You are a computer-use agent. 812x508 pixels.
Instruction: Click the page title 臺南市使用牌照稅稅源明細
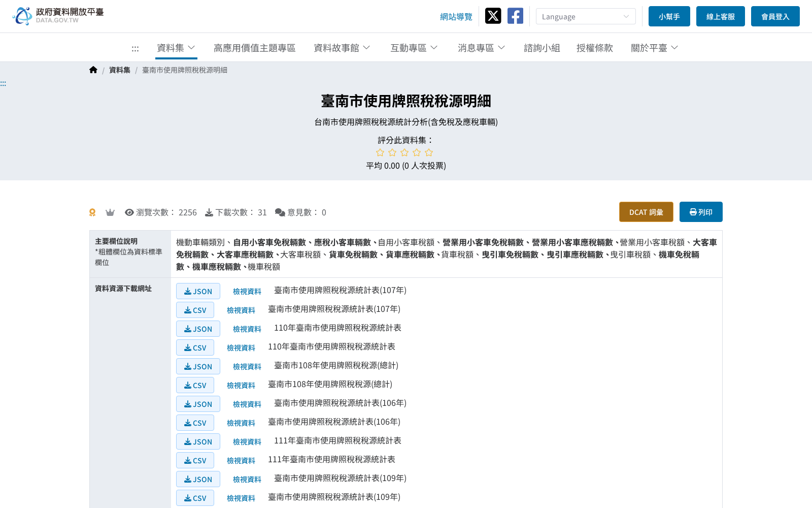pyautogui.click(x=406, y=101)
